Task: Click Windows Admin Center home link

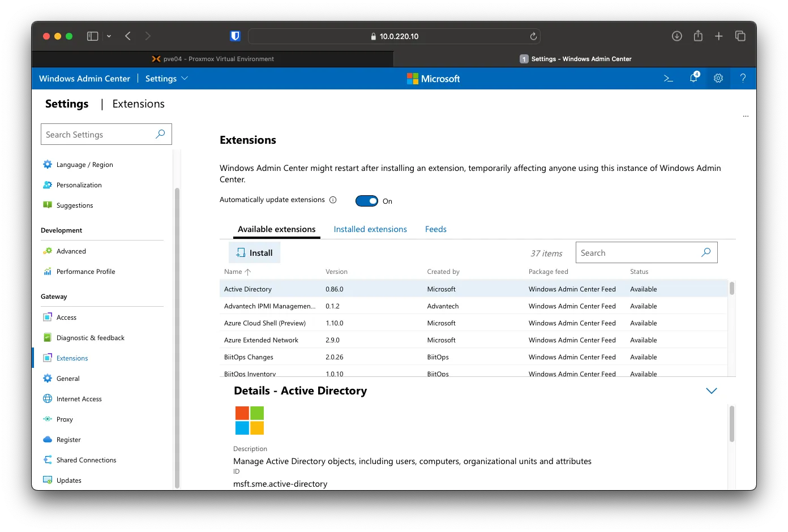Action: (84, 79)
